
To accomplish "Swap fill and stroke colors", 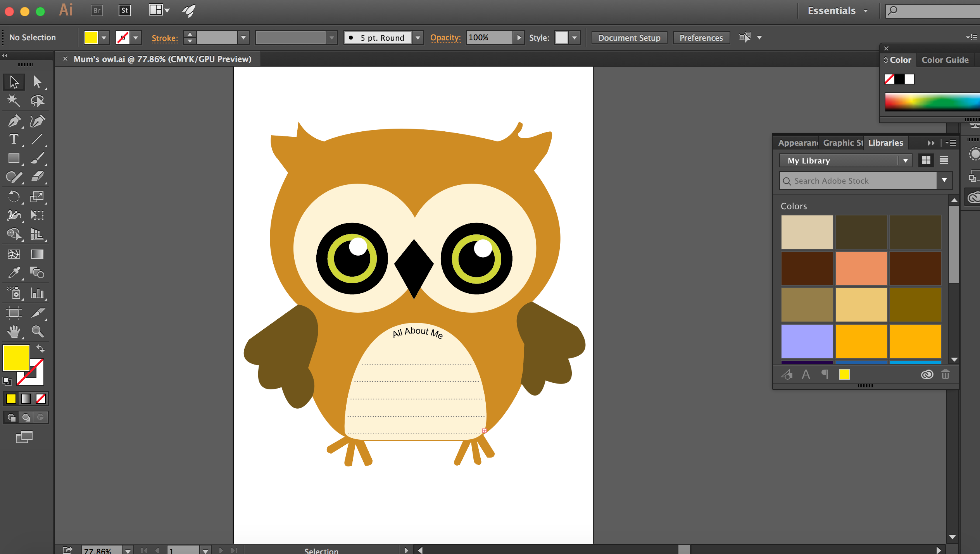I will [x=40, y=348].
